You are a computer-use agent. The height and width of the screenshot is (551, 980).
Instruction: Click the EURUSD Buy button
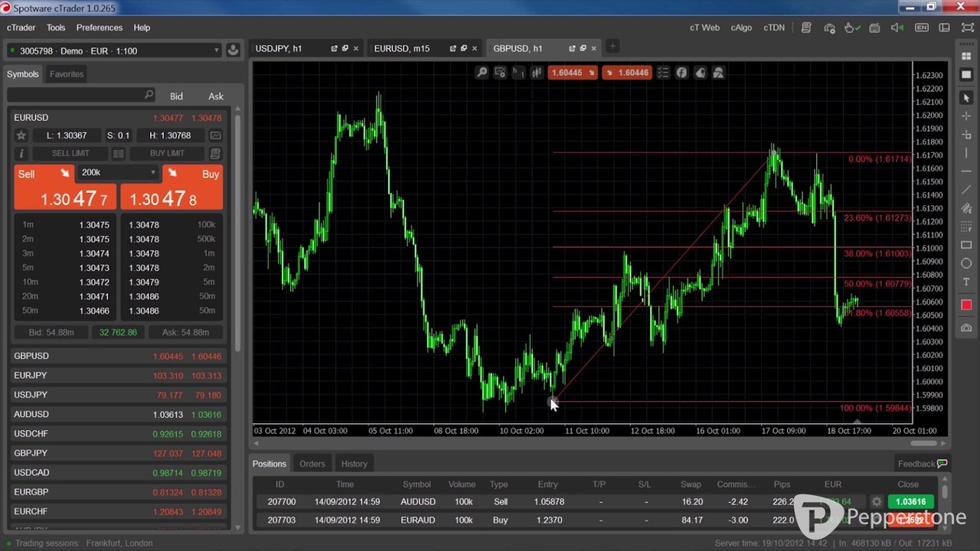[x=171, y=187]
